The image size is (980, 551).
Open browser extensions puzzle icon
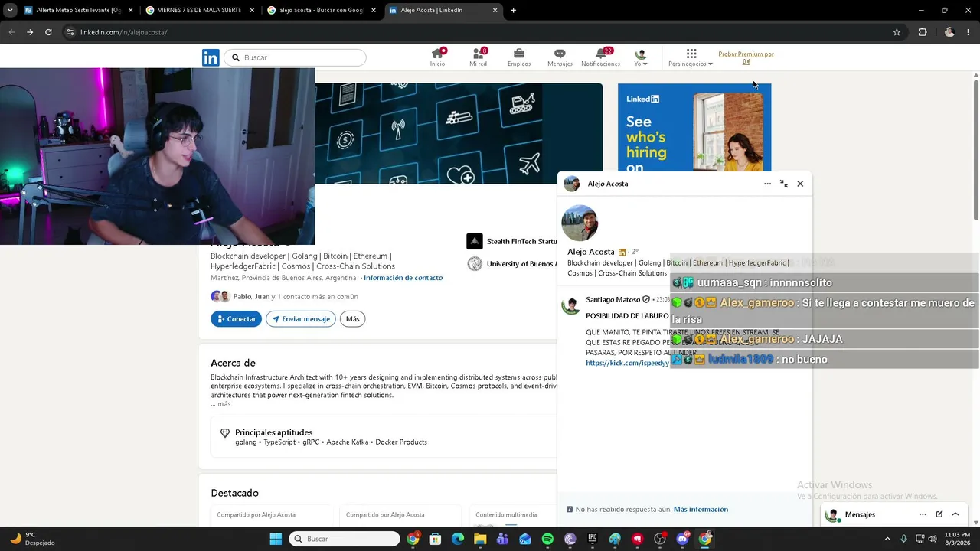pos(923,32)
